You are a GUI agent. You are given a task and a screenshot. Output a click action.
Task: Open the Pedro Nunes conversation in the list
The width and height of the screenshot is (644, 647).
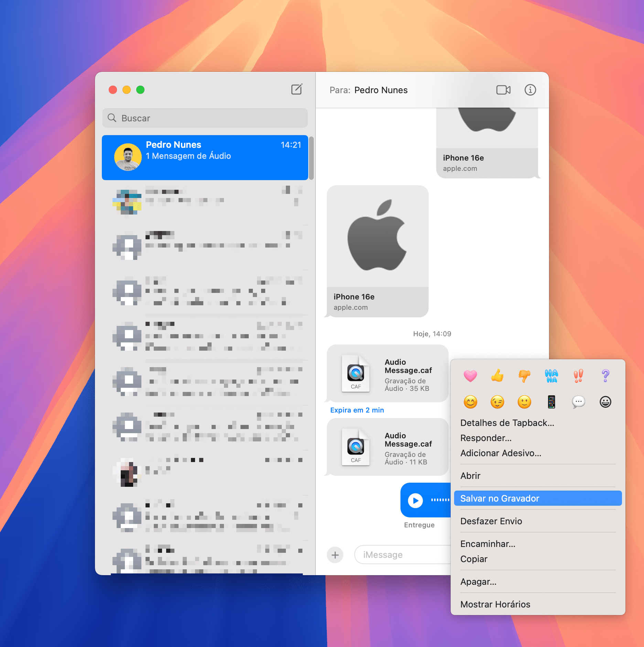205,157
